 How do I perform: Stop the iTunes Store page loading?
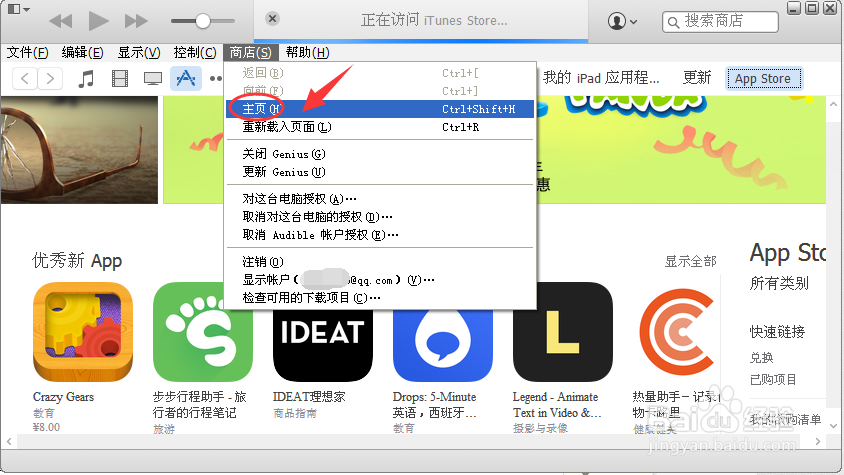coord(272,19)
